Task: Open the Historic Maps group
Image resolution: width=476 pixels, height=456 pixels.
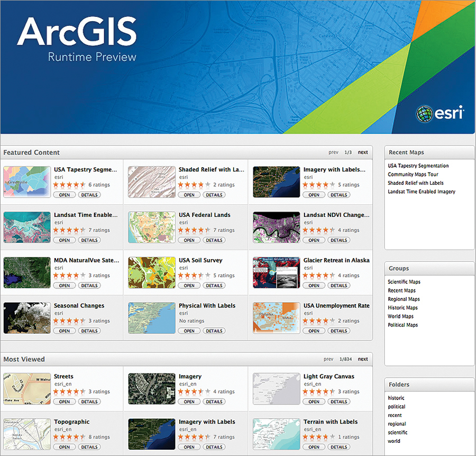Action: click(402, 307)
